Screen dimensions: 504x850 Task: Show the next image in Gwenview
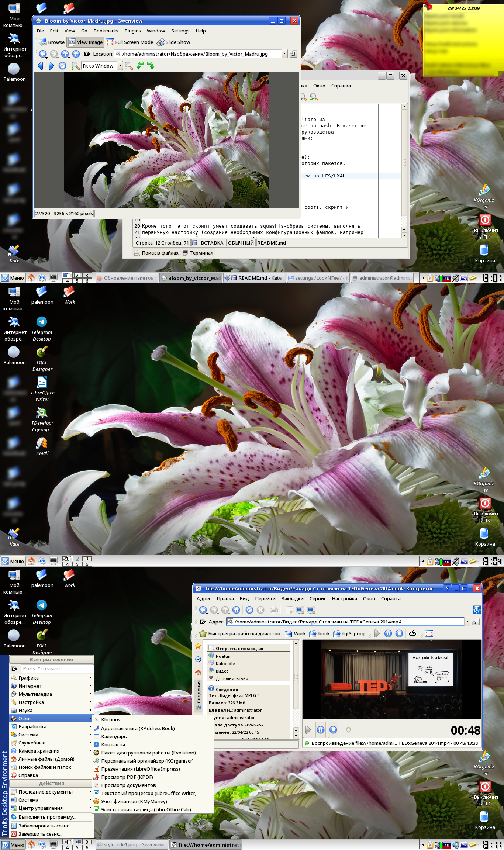pos(51,66)
